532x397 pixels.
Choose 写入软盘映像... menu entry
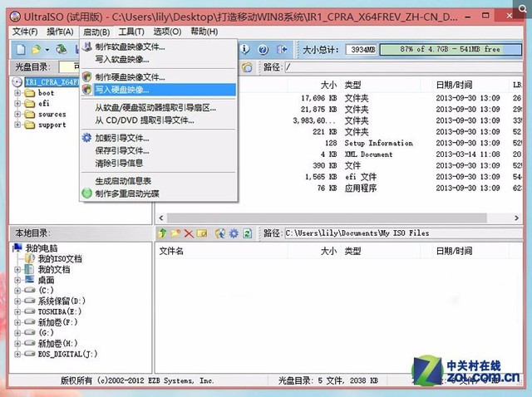[159, 60]
